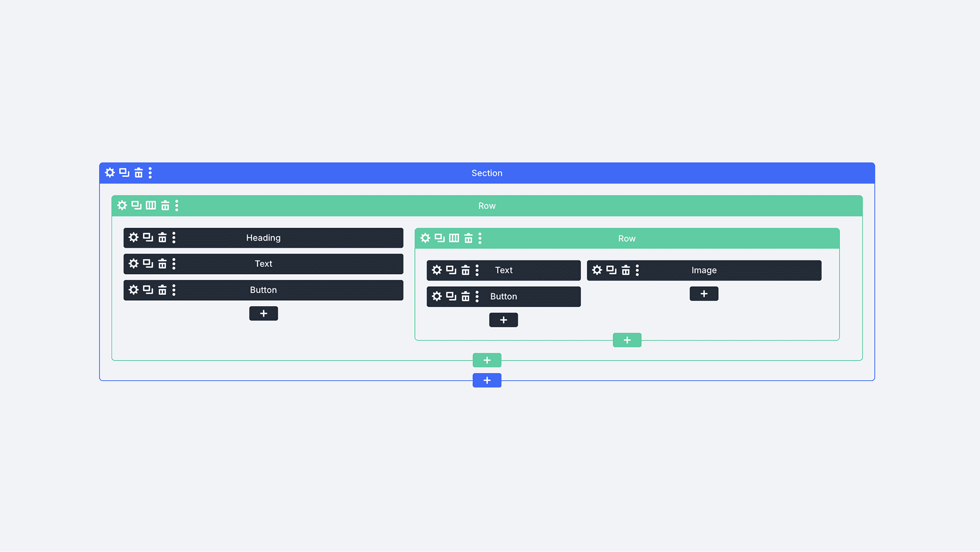Open the Heading module settings gear
980x552 pixels.
133,238
